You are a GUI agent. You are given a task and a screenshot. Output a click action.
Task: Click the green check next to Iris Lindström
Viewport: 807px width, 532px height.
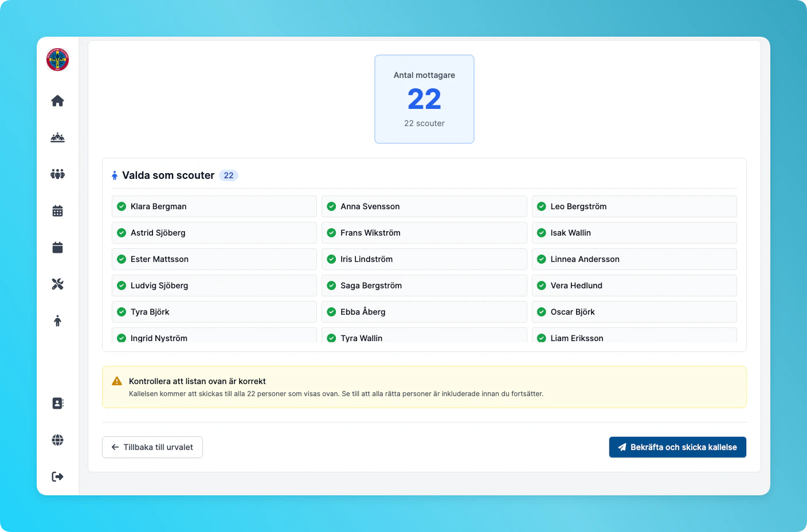[x=331, y=259]
